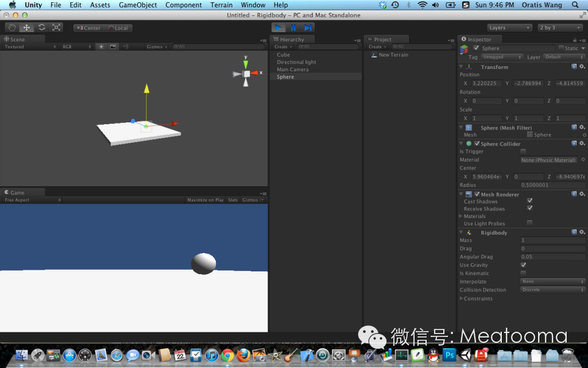Advance one frame with Step button
Viewport: 588px width, 368px height.
pyautogui.click(x=308, y=28)
